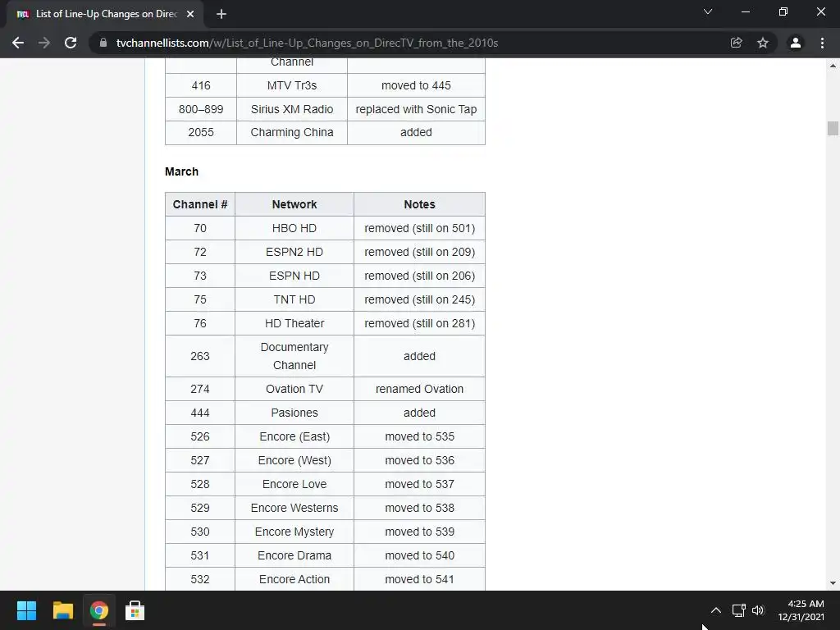Open the volume tray icon
The height and width of the screenshot is (630, 840).
pyautogui.click(x=758, y=610)
